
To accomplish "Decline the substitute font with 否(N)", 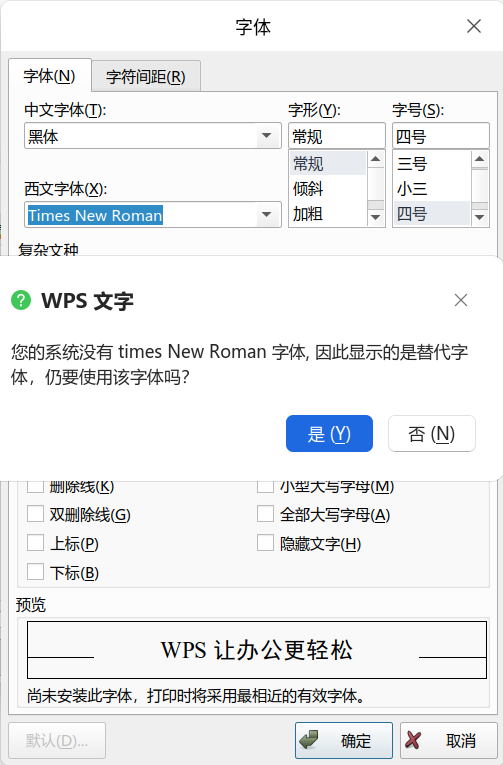I will pyautogui.click(x=432, y=433).
